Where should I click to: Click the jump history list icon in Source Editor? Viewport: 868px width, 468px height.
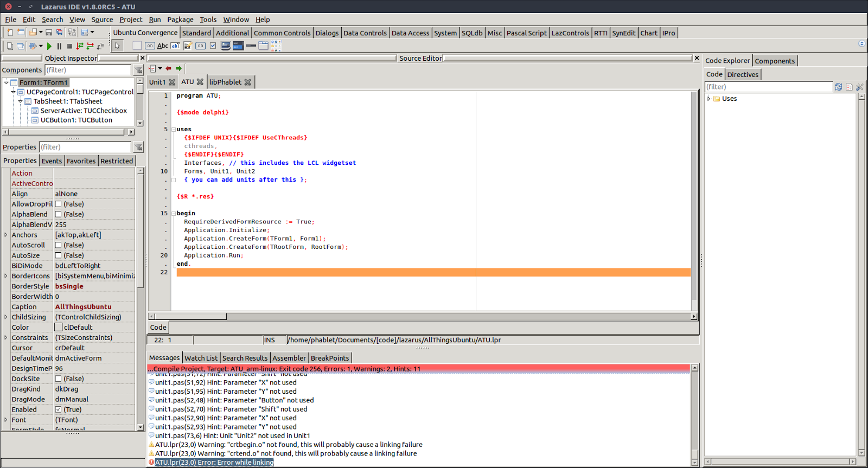pos(153,68)
